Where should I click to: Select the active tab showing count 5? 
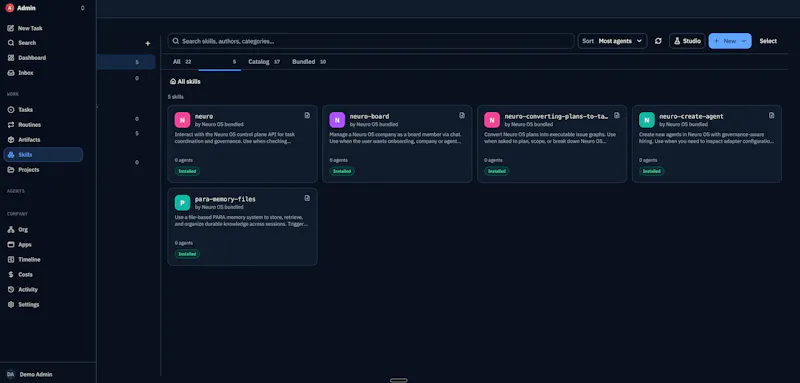pos(219,62)
